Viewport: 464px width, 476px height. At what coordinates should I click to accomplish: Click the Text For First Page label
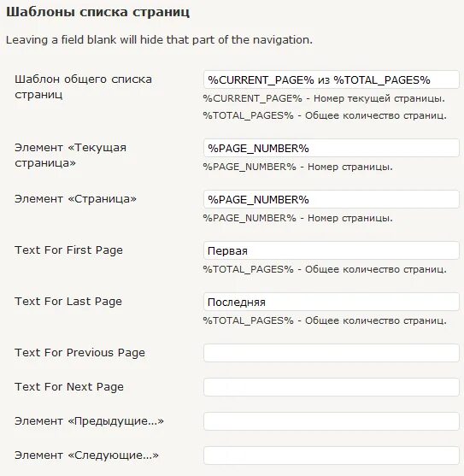coord(68,250)
